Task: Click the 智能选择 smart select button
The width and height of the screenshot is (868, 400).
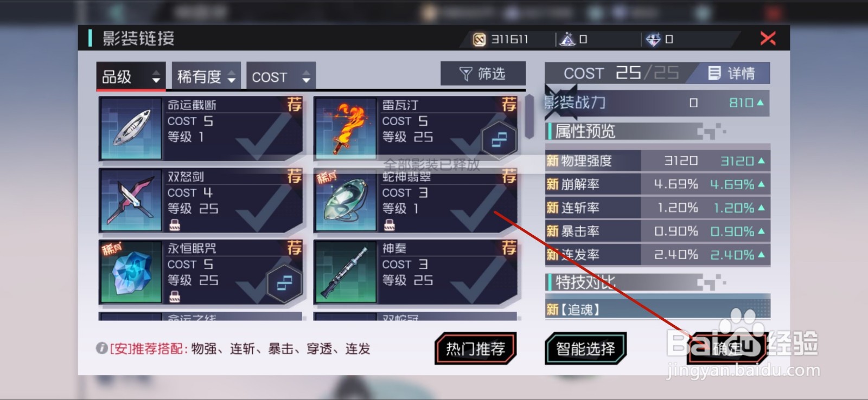Action: [585, 349]
